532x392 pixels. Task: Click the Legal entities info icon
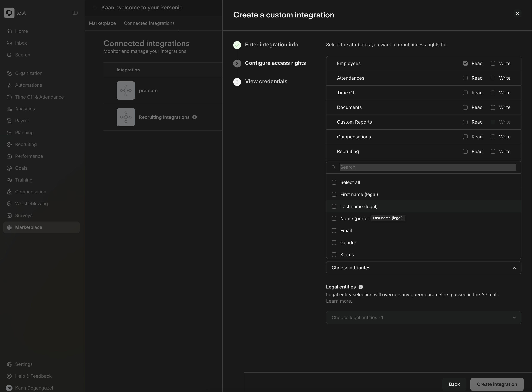[361, 287]
